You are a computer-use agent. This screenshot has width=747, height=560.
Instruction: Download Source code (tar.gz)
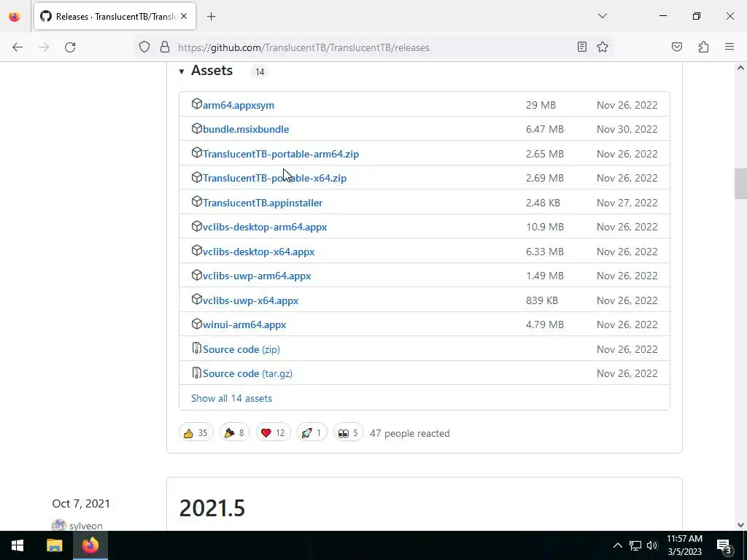[247, 374]
